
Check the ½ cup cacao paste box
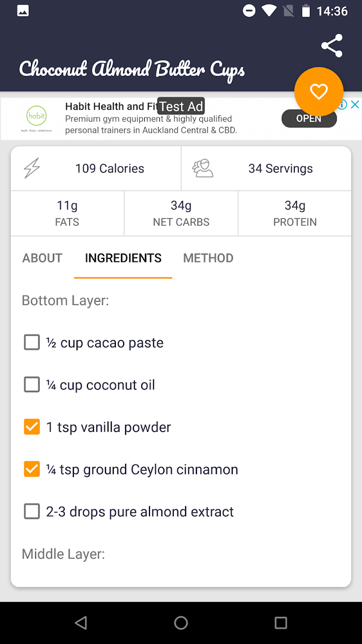point(32,342)
